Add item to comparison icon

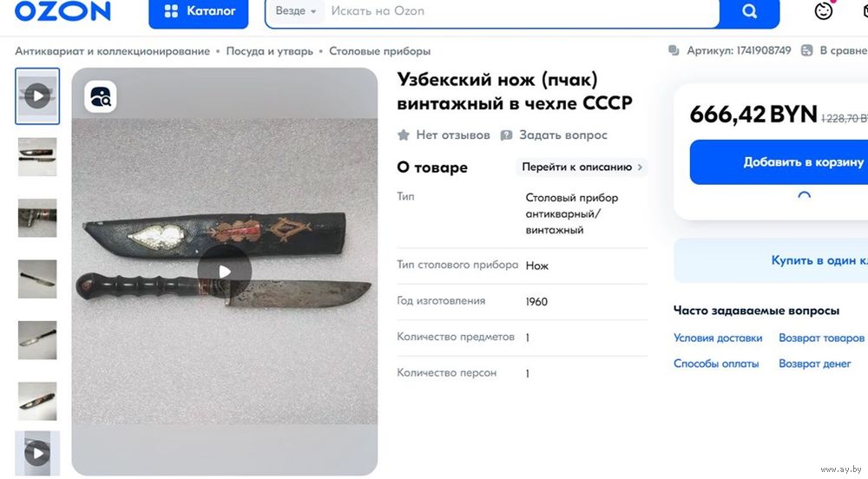[807, 50]
